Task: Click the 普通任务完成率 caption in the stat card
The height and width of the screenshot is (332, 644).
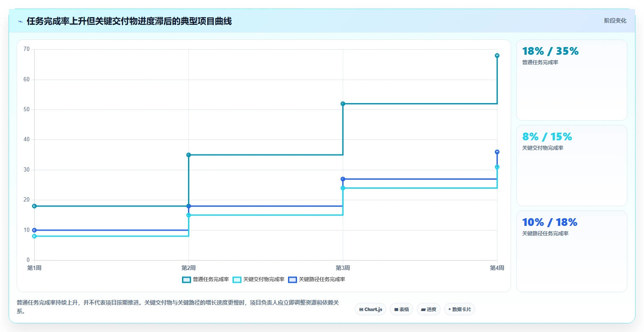Action: pyautogui.click(x=540, y=62)
